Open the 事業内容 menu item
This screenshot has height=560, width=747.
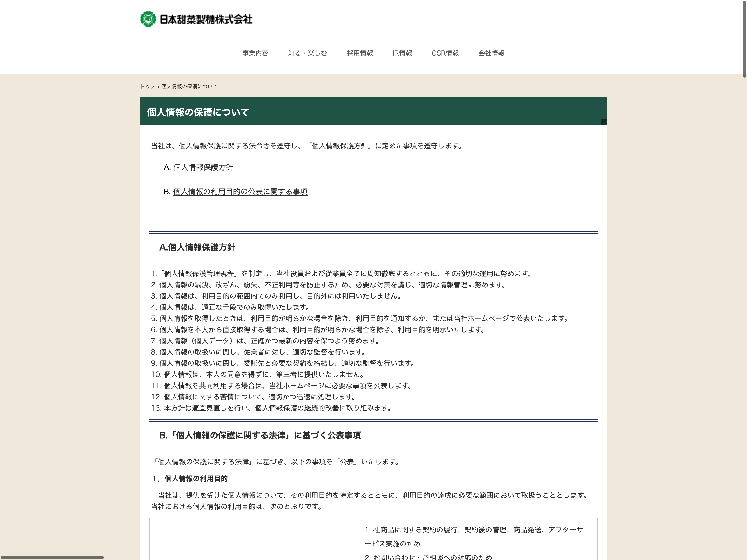coord(255,53)
